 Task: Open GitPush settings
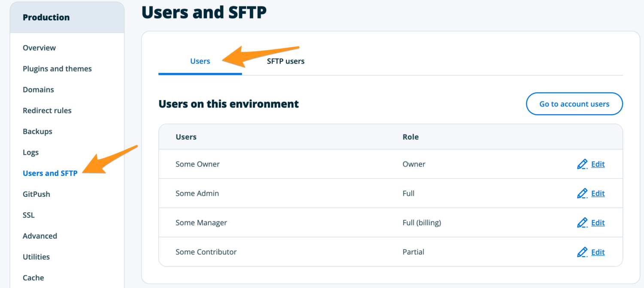pyautogui.click(x=36, y=194)
